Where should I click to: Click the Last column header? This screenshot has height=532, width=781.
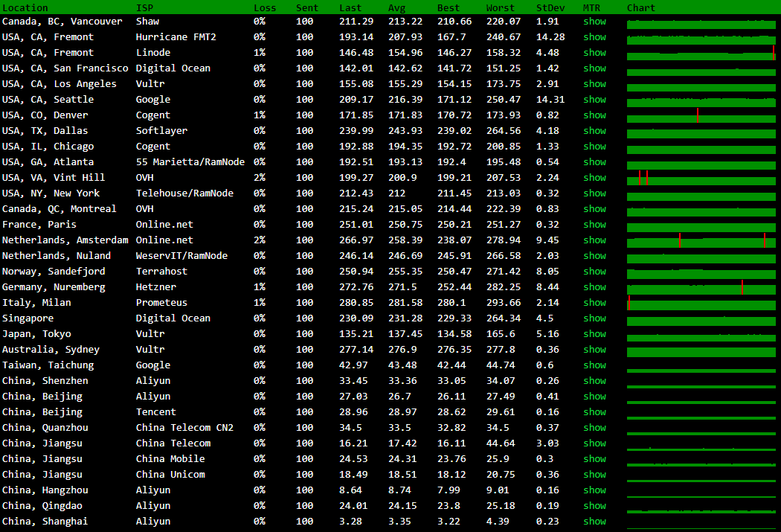pyautogui.click(x=350, y=8)
